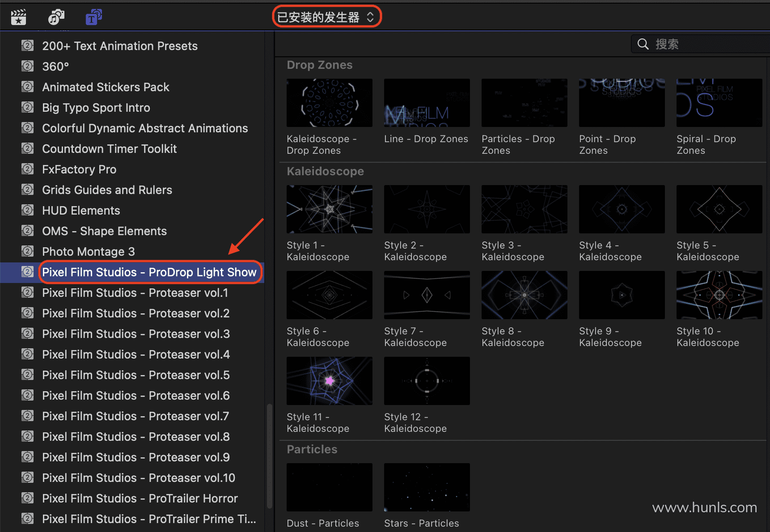
Task: Select Pixel Film Studios - Proteaser vol.10
Action: click(x=132, y=478)
